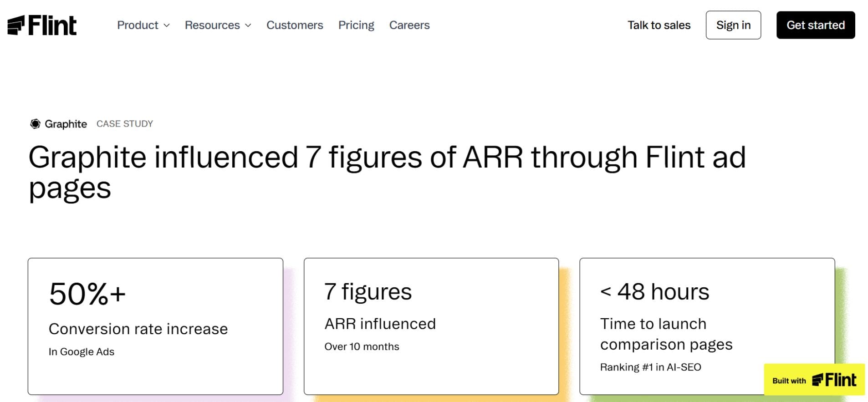Click the 50%+ statistic

(87, 294)
